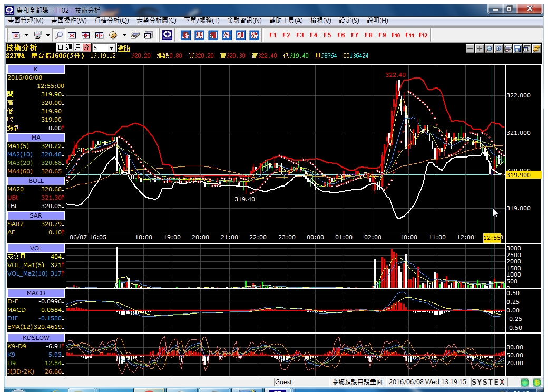Click the F1 shortcut button
The width and height of the screenshot is (548, 392).
tap(272, 35)
